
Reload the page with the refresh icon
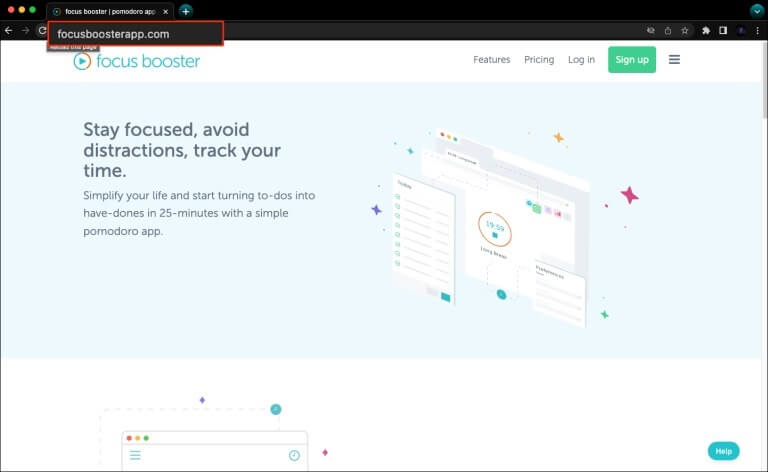coord(42,30)
